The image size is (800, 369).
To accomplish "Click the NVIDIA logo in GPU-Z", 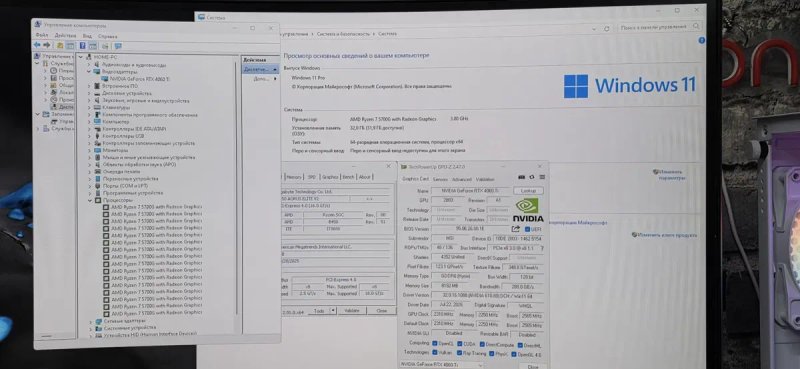I will [x=528, y=210].
